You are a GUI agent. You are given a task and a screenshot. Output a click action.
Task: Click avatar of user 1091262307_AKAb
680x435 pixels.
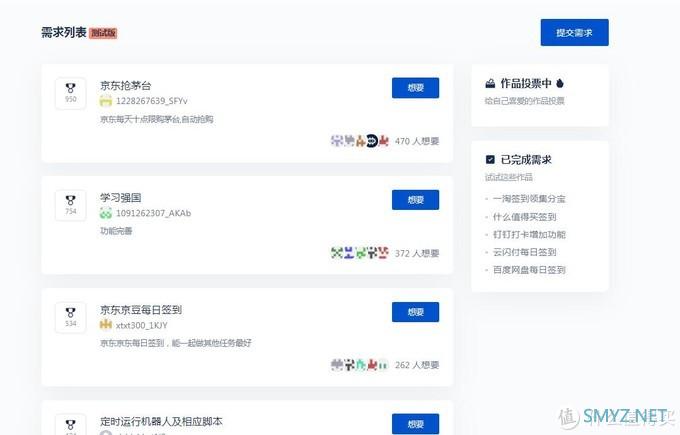(x=106, y=213)
